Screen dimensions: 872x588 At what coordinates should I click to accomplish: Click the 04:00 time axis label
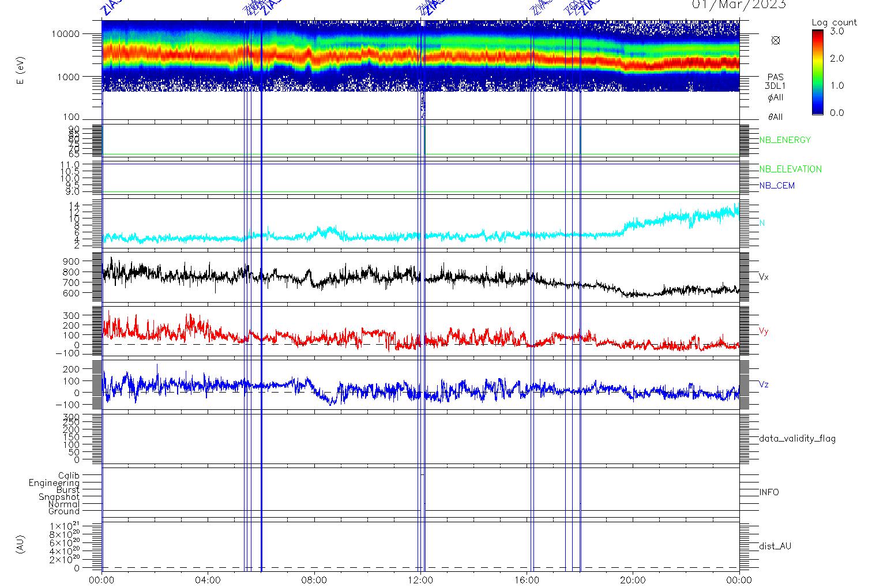tap(208, 580)
